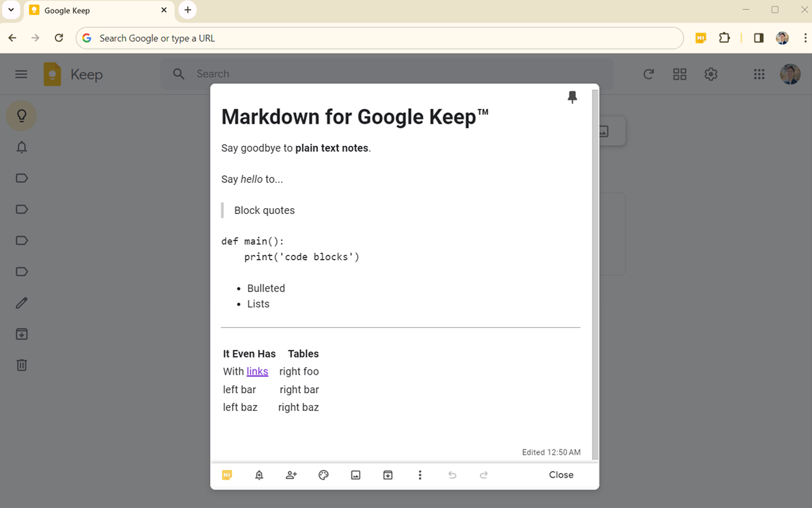The image size is (812, 508).
Task: Open Reminders bell in sidebar
Action: [22, 147]
